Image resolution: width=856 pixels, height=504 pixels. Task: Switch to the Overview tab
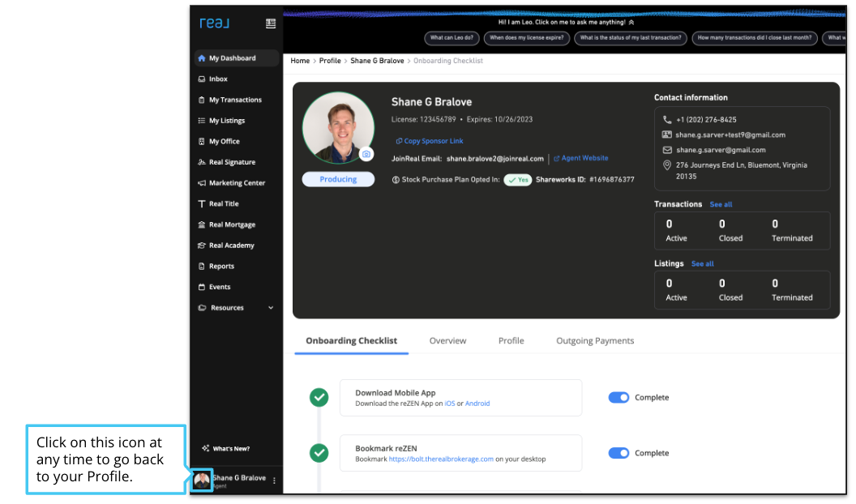click(x=447, y=341)
